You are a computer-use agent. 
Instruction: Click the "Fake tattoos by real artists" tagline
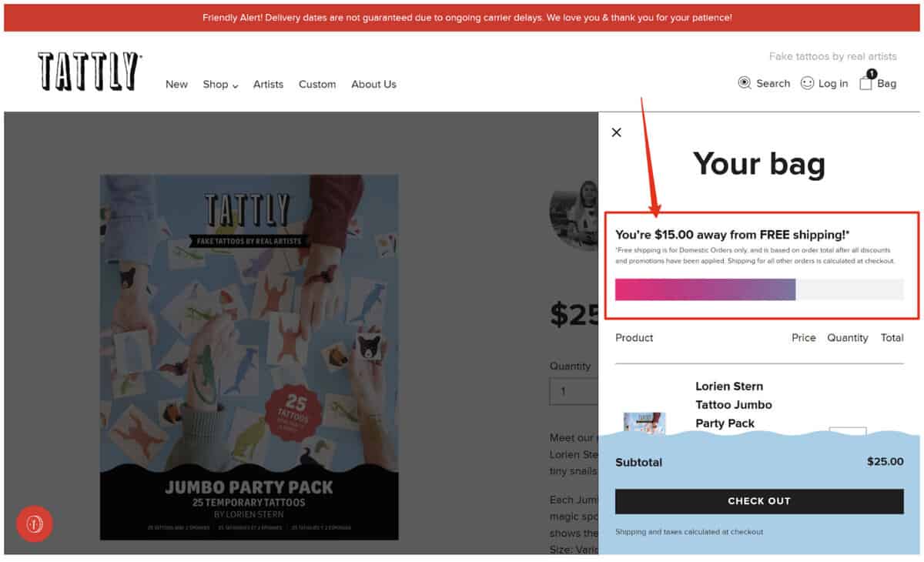pyautogui.click(x=833, y=56)
